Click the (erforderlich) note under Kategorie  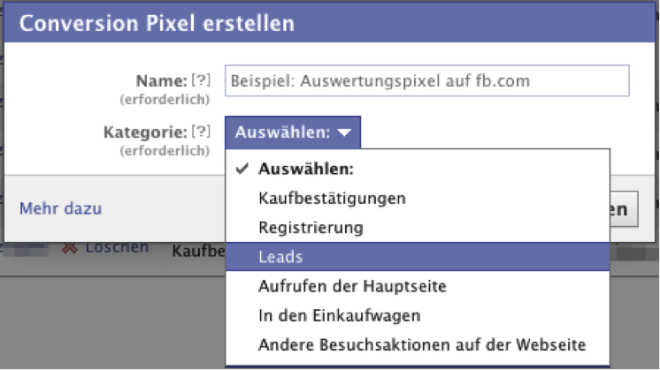pos(165,151)
